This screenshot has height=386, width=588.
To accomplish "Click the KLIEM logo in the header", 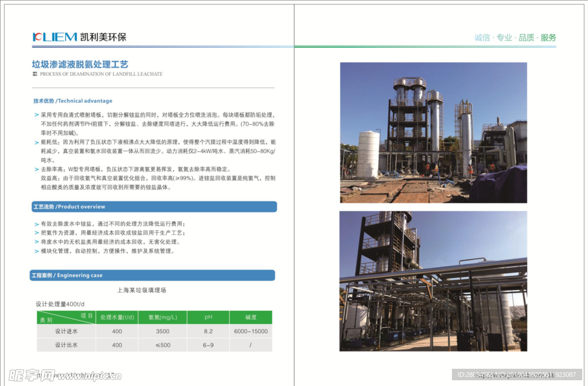I will tap(55, 37).
